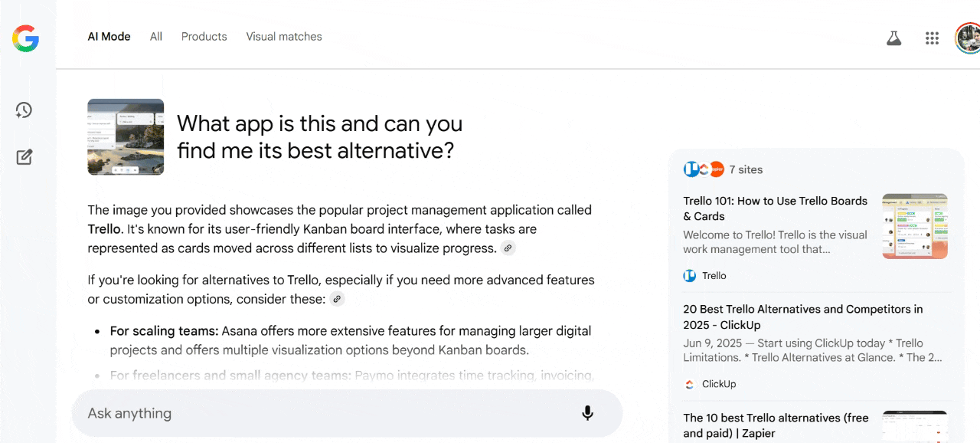Switch to the Visual matches tab

[284, 37]
